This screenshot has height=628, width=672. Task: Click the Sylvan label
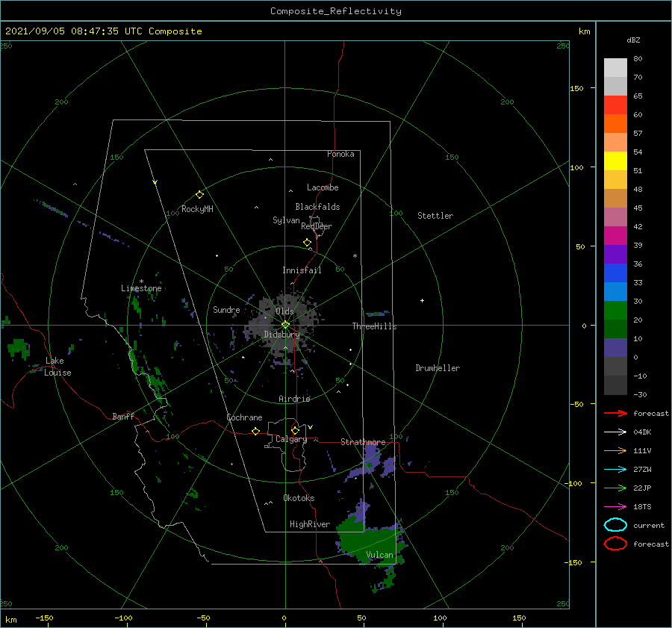click(286, 220)
